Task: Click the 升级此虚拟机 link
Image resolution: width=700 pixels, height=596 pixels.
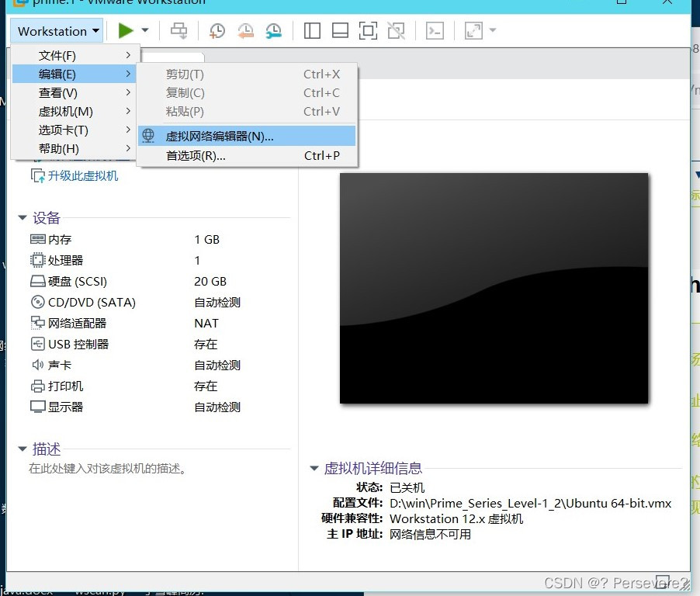Action: [82, 176]
